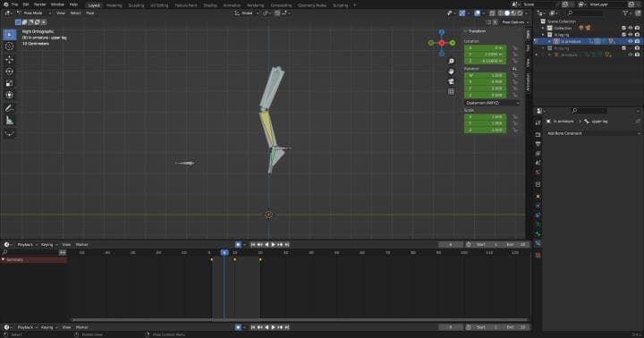644x338 pixels.
Task: Switch perspective/orthographic with the grid gizmo
Action: (451, 91)
